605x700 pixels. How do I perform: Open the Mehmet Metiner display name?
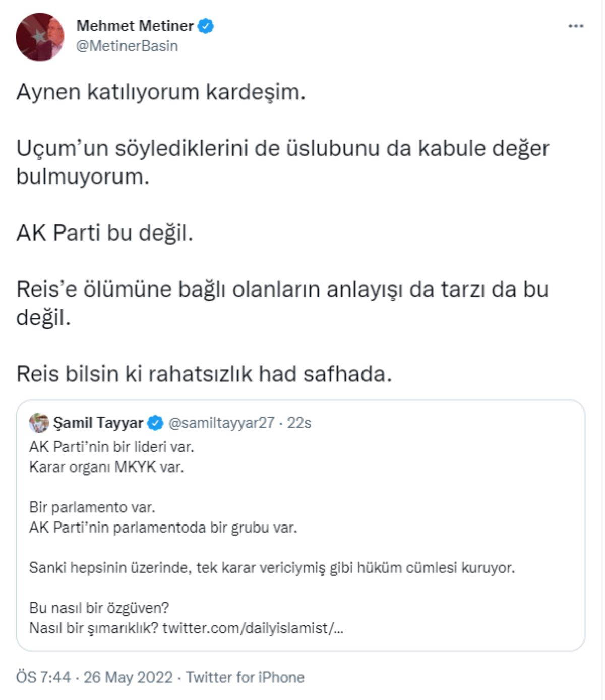[x=135, y=26]
